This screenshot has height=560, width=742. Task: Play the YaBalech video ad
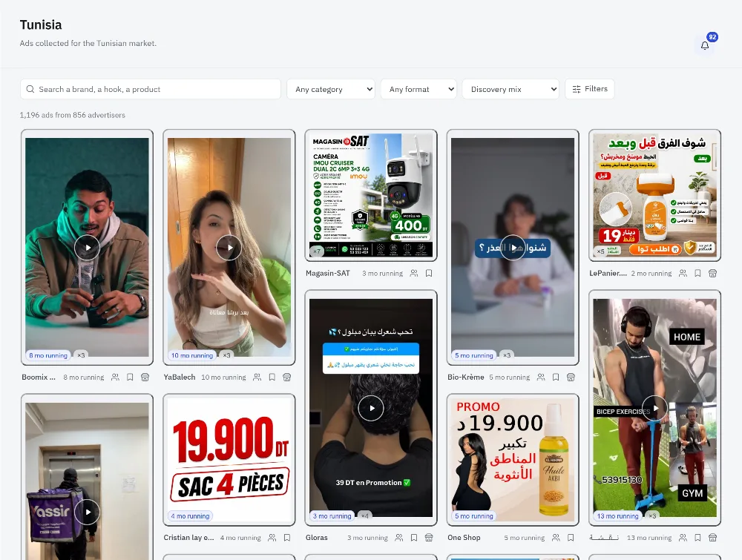pyautogui.click(x=229, y=248)
